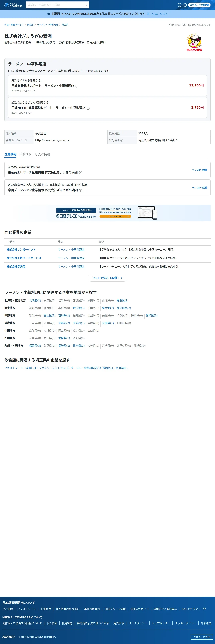Screen dimensions: 215x644
Task: Click info icon beside 情報提供元について
Action: tap(190, 25)
